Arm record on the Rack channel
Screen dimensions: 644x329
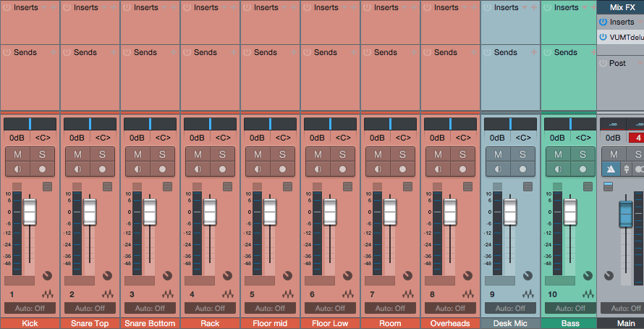click(x=222, y=169)
